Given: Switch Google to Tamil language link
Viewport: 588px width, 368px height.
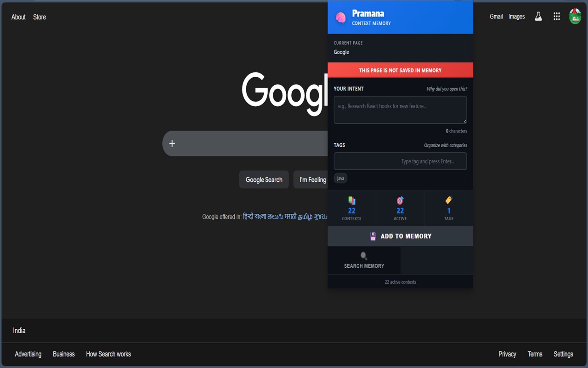Looking at the screenshot, I should click(305, 217).
